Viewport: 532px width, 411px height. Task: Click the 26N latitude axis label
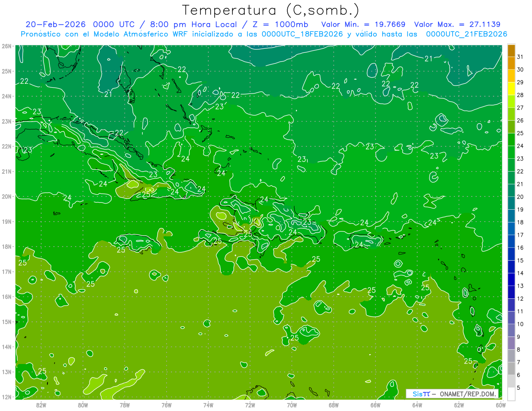tap(7, 46)
